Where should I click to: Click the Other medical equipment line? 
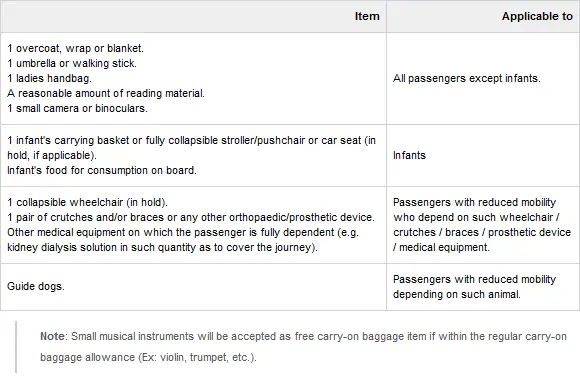pos(183,232)
